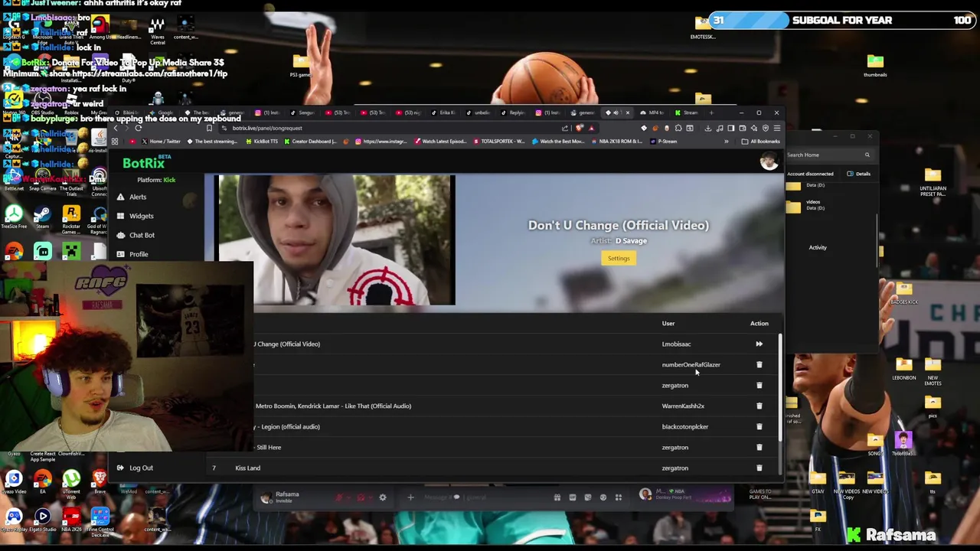Open Steam desktop shortcut
The width and height of the screenshot is (980, 551).
tap(42, 217)
